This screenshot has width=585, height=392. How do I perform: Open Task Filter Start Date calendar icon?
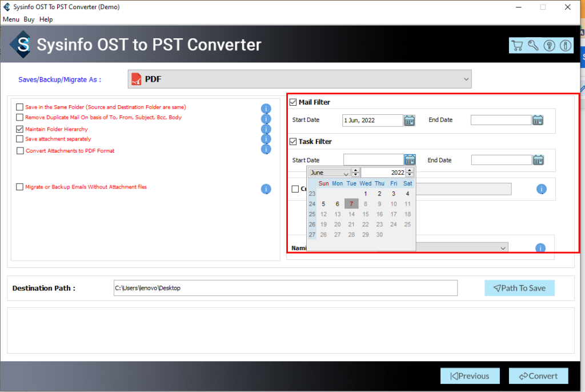410,160
